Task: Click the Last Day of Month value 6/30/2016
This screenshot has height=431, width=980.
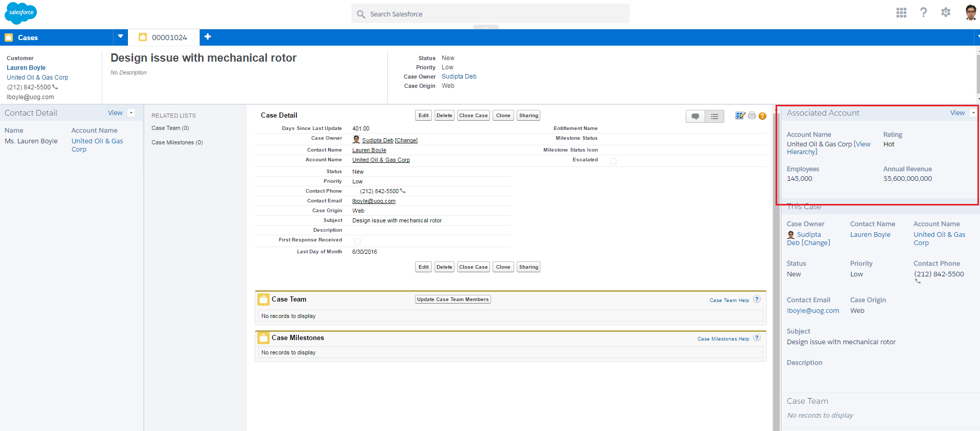Action: click(365, 252)
